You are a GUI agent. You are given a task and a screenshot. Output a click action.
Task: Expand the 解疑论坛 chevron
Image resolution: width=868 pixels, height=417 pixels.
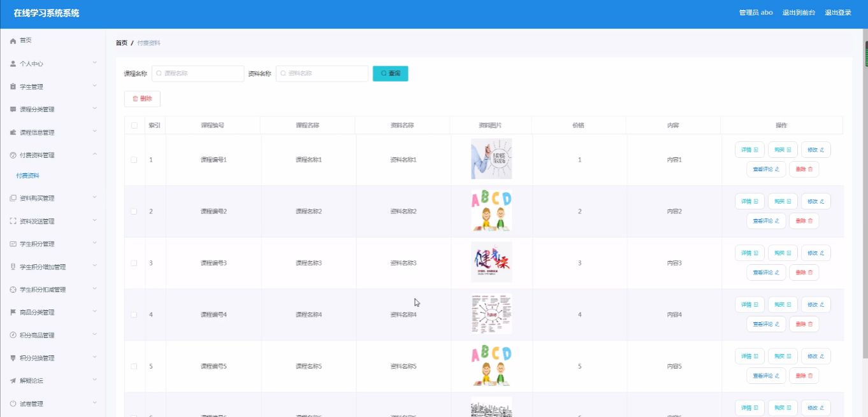(94, 381)
